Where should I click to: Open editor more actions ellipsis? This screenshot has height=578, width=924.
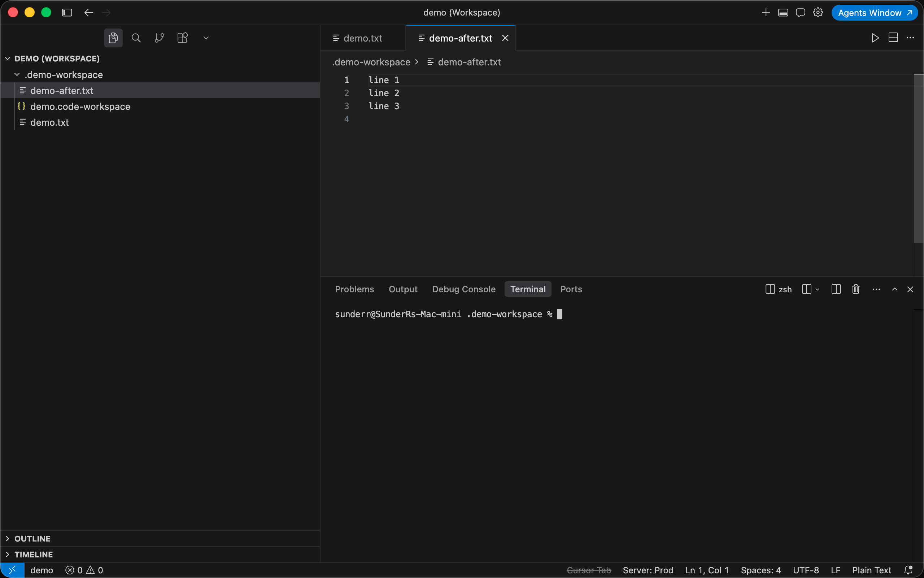point(910,38)
